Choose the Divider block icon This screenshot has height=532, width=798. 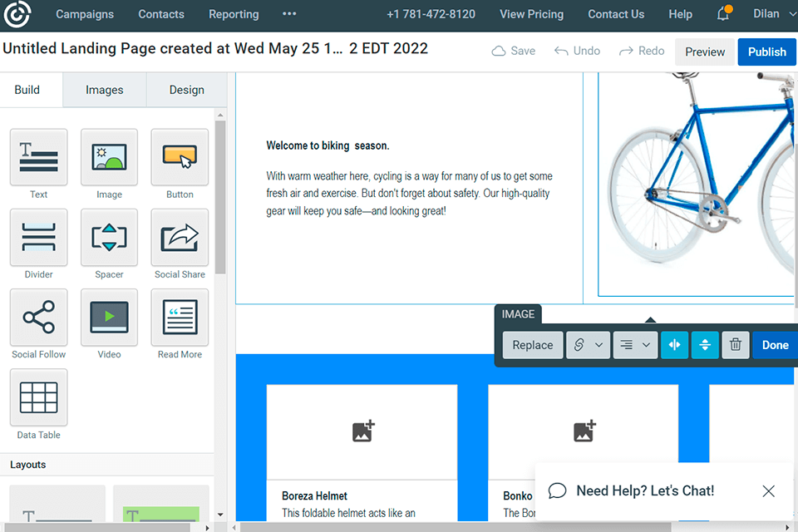pos(39,237)
